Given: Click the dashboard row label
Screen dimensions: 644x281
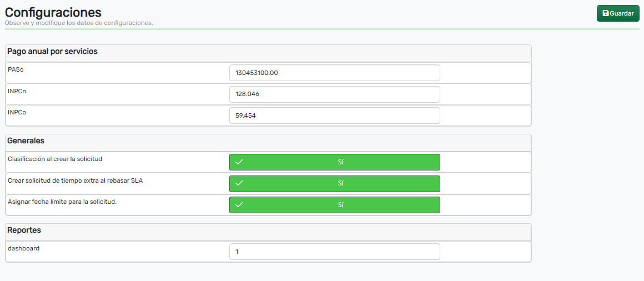Looking at the screenshot, I should coord(23,248).
